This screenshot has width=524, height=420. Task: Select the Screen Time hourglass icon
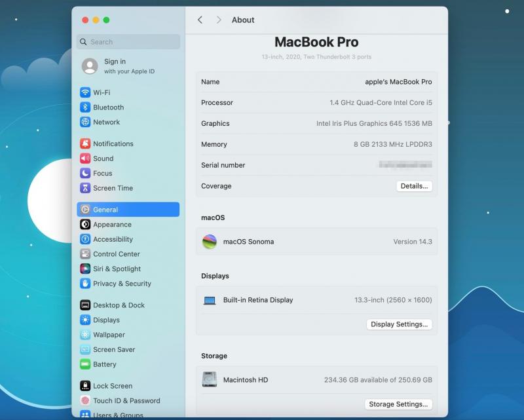85,188
